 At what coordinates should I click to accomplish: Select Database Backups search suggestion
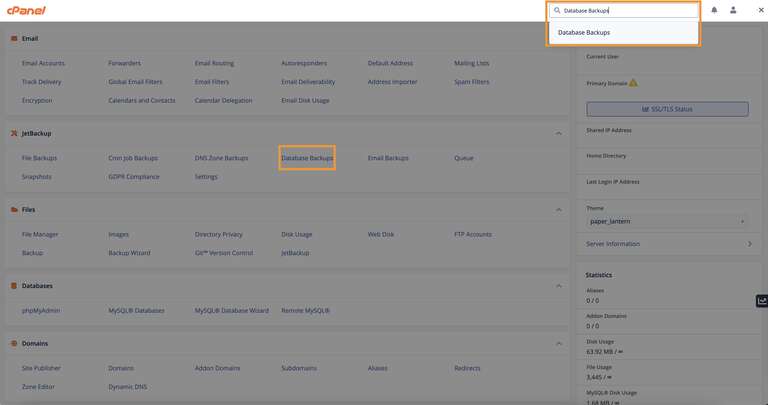point(624,32)
